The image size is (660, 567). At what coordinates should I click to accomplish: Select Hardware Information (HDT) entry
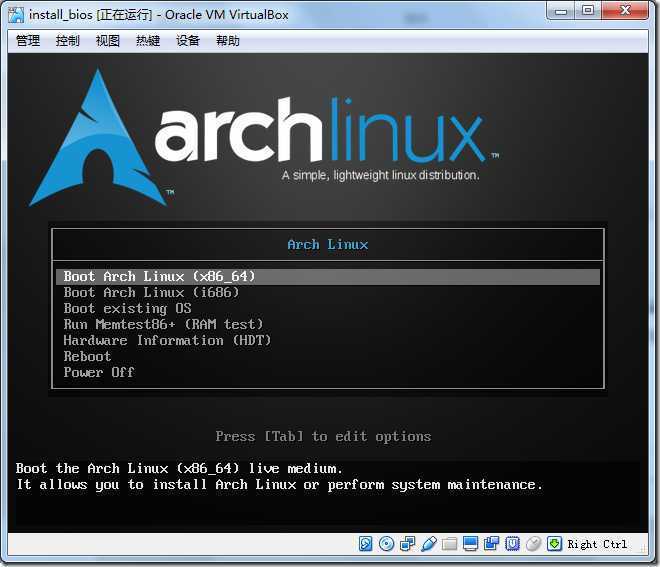328,341
